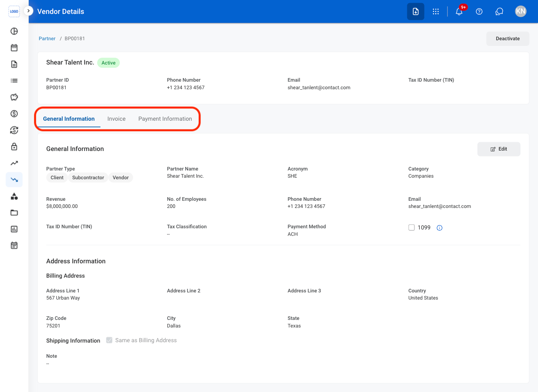Viewport: 538px width, 392px height.
Task: Open the shapes icon in sidebar
Action: (14, 196)
